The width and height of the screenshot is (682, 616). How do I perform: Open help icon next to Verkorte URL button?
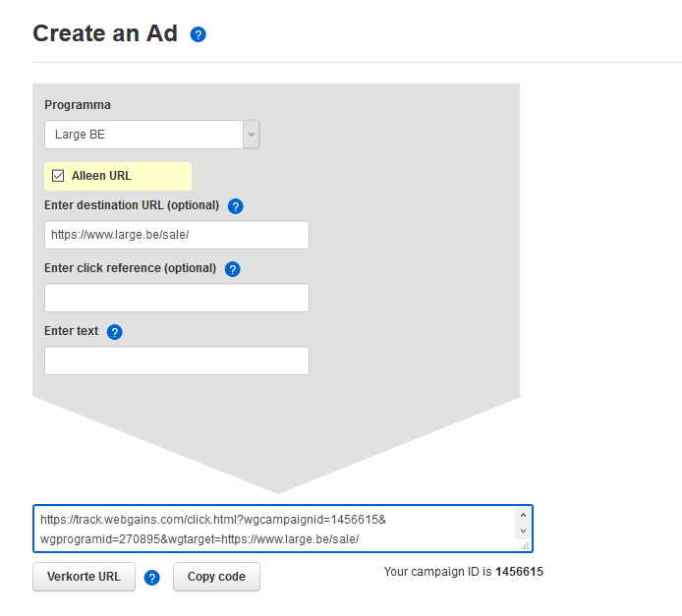point(151,578)
